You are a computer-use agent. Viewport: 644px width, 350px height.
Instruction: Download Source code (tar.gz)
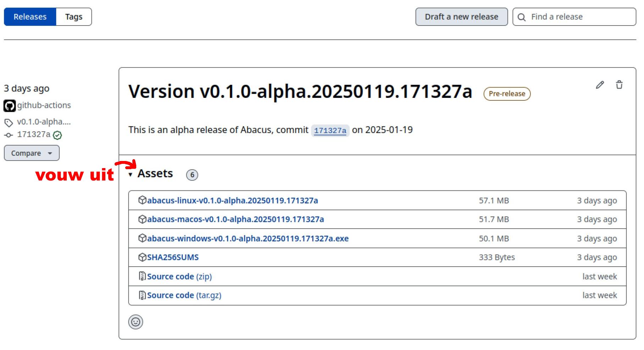coord(184,295)
